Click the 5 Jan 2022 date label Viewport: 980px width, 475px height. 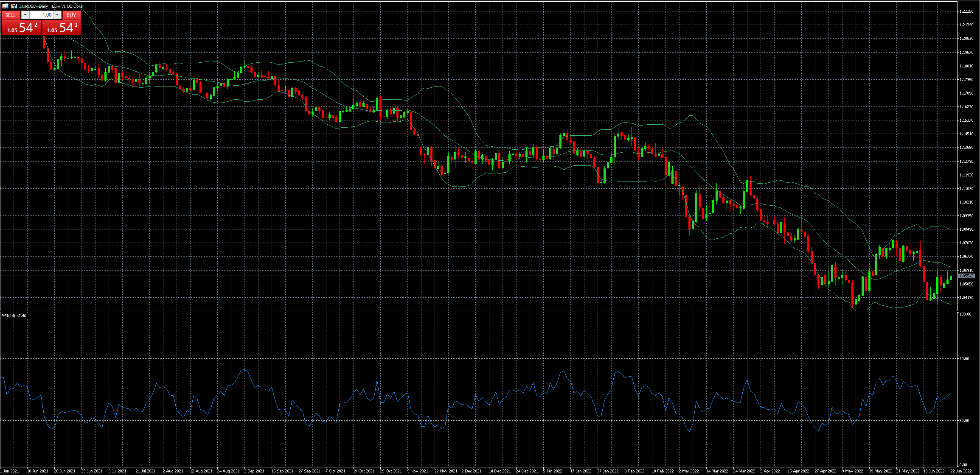coord(553,471)
